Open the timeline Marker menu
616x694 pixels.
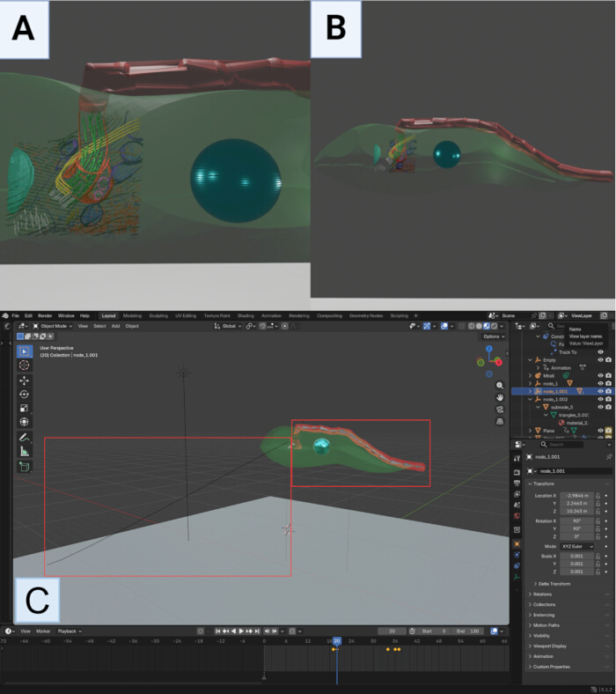[43, 631]
